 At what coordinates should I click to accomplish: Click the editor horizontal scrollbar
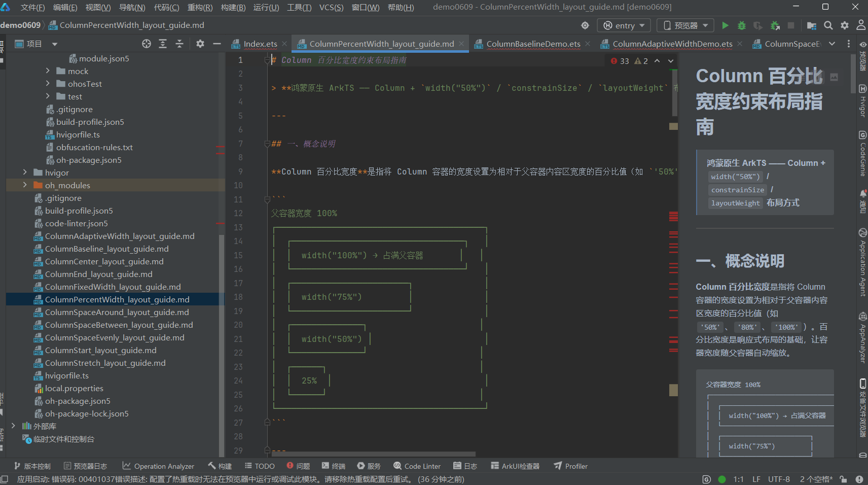coord(375,454)
